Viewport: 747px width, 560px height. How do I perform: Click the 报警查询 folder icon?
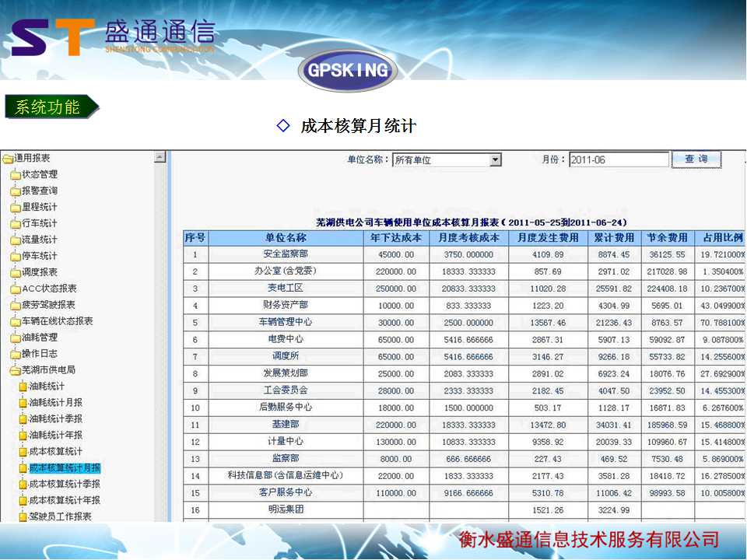[x=16, y=191]
